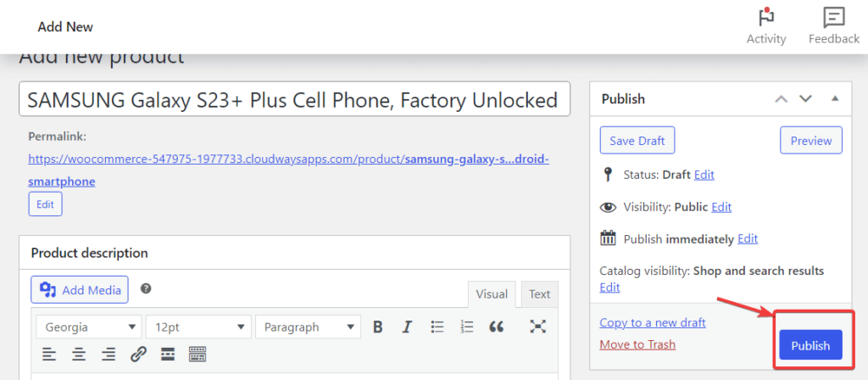868x380 pixels.
Task: Edit the Public visibility setting
Action: (x=721, y=207)
